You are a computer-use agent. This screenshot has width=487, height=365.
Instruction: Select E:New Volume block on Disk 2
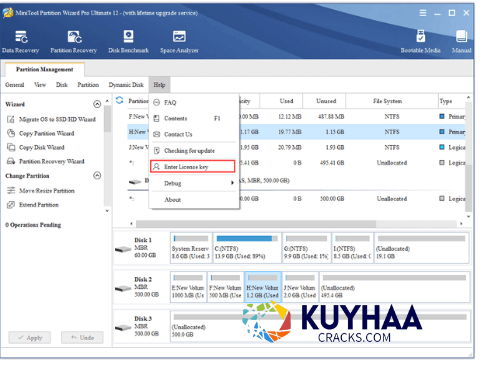pyautogui.click(x=188, y=287)
